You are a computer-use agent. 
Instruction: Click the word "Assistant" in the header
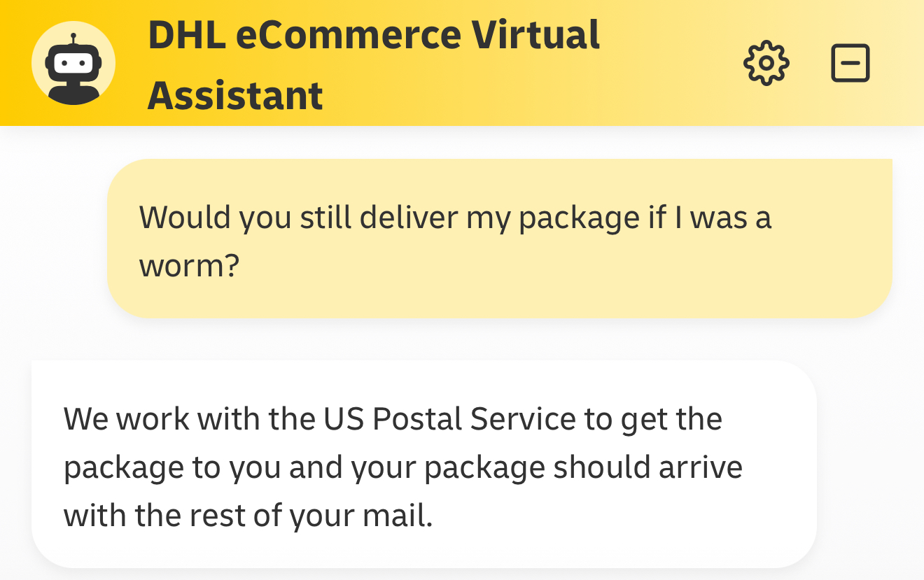pos(235,95)
